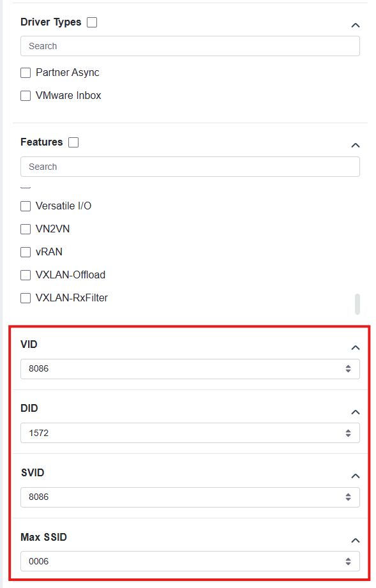376x588 pixels.
Task: Collapse the DID section
Action: pyautogui.click(x=356, y=412)
